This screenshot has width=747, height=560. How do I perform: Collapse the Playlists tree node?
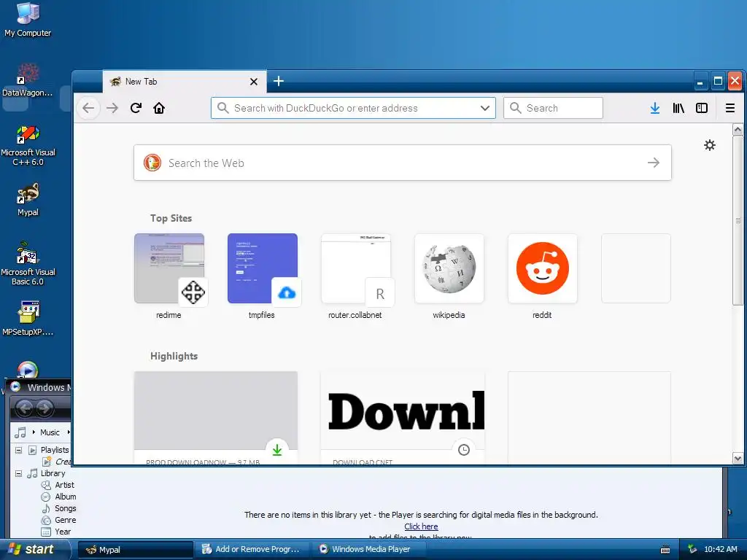(x=18, y=450)
